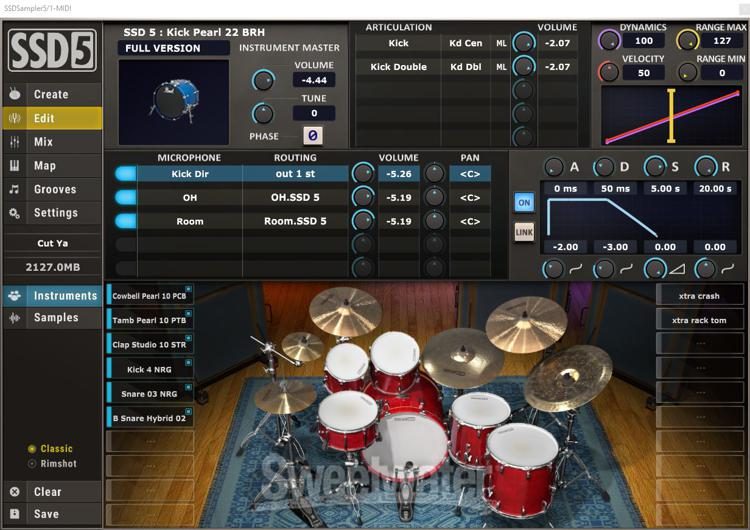Screen dimensions: 750x530
Task: Switch to the Samples browser tab
Action: [53, 318]
